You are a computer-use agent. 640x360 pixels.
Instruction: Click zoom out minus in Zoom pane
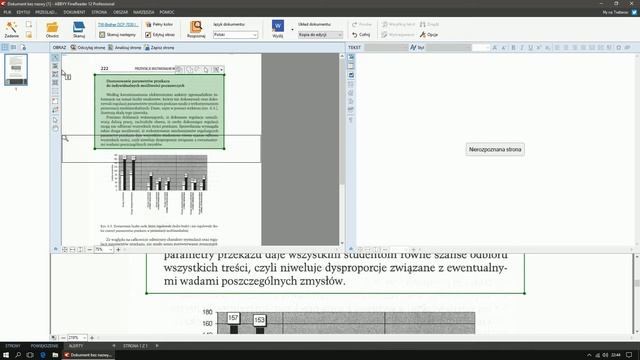coord(63,338)
